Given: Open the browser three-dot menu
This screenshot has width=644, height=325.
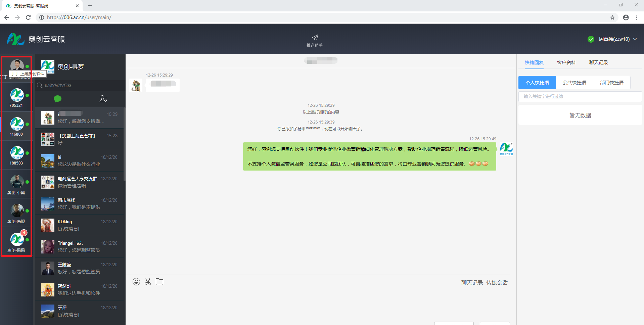Looking at the screenshot, I should 637,17.
